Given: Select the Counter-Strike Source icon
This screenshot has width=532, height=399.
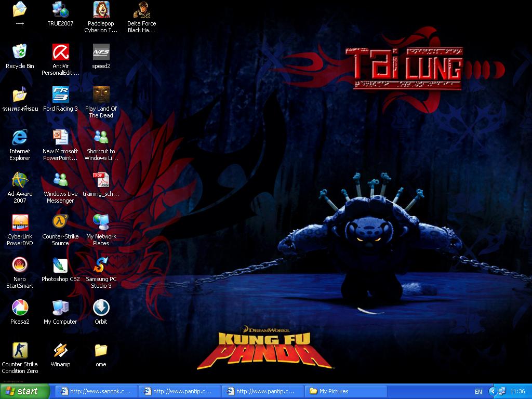Looking at the screenshot, I should point(60,222).
